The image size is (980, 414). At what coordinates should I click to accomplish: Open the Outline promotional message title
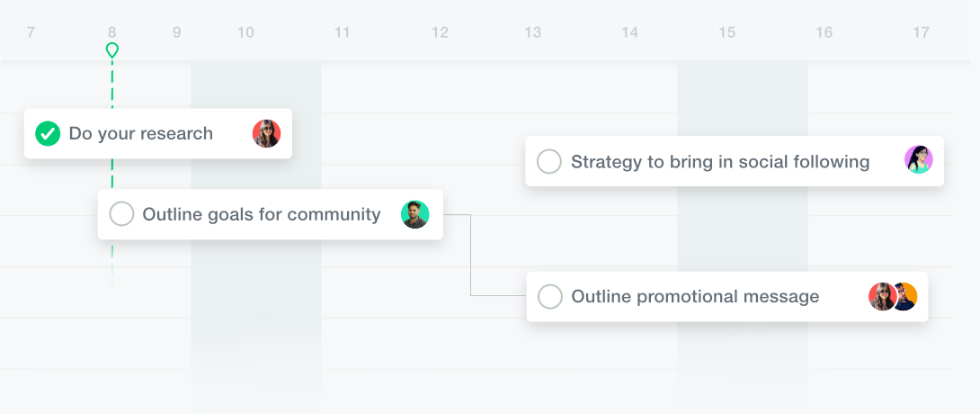[x=695, y=296]
